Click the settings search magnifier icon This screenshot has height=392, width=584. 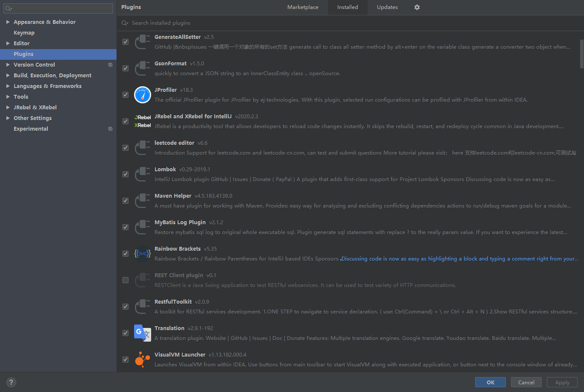tap(9, 9)
